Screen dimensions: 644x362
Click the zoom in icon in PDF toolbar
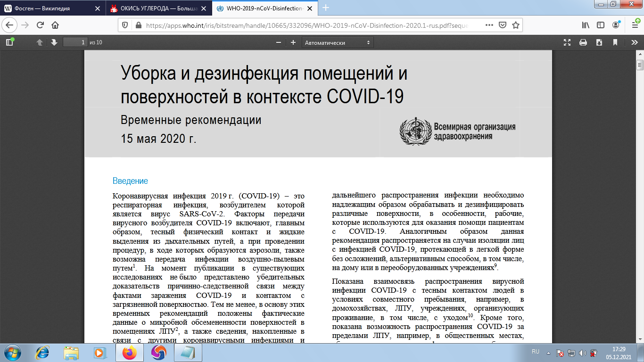coord(294,42)
